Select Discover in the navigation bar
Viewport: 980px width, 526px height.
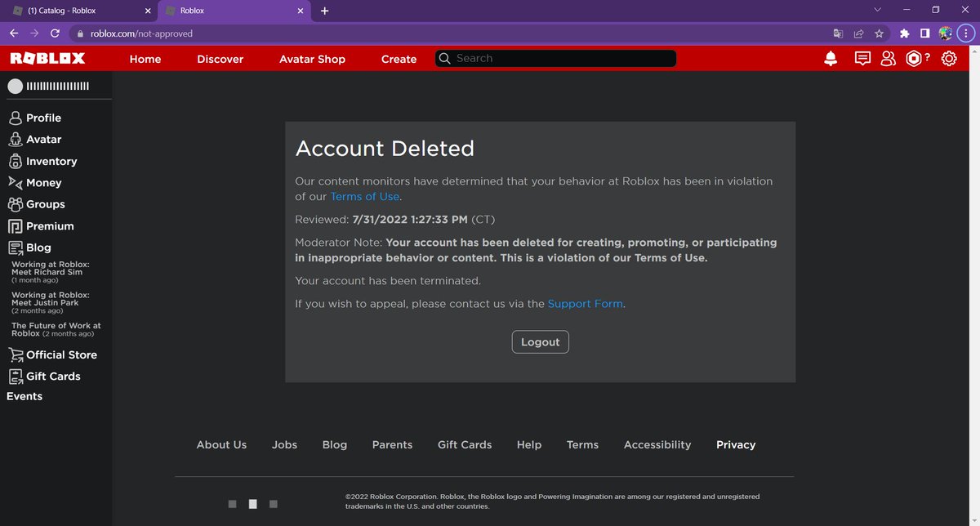coord(220,59)
